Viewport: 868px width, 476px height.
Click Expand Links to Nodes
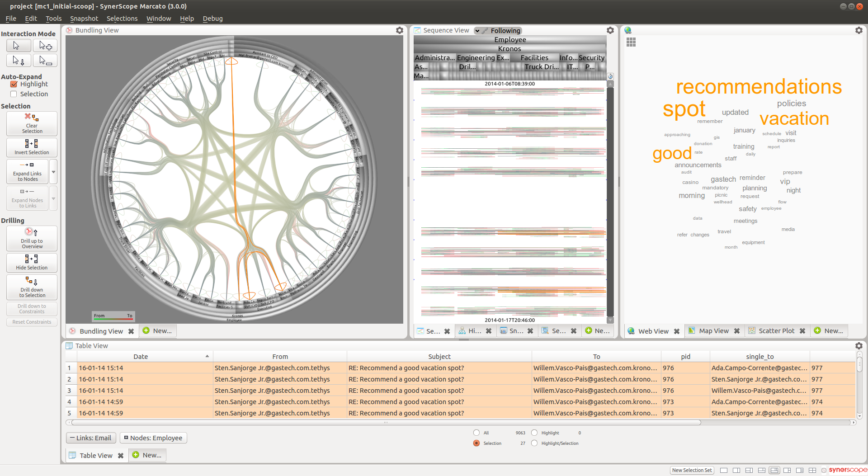pyautogui.click(x=28, y=171)
